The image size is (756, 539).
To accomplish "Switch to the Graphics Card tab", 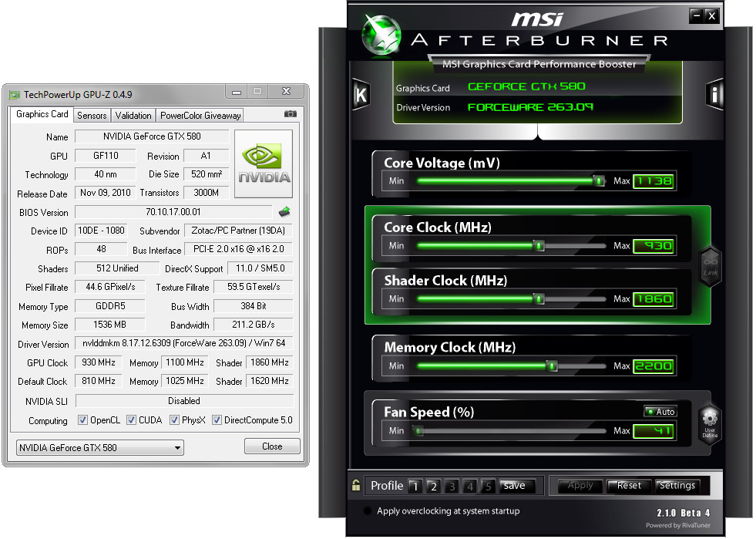I will click(x=42, y=114).
